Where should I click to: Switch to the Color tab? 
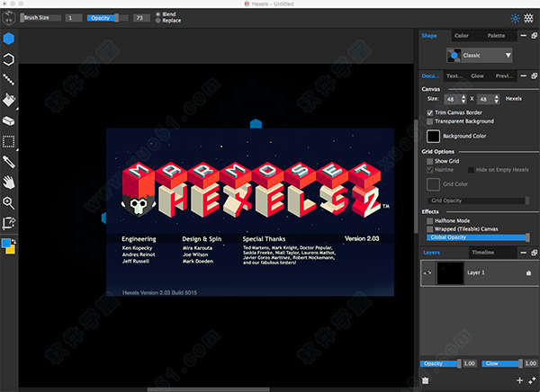(461, 35)
